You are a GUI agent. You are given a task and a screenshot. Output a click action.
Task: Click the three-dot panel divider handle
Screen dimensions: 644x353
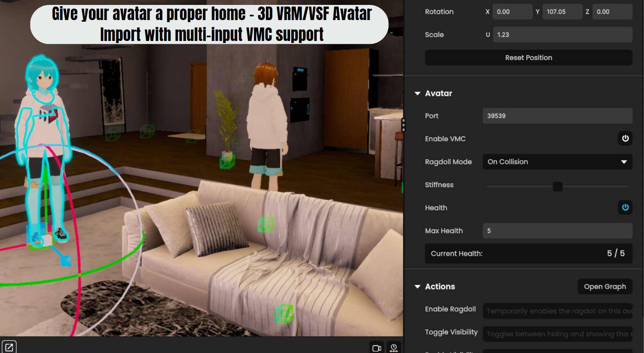tap(404, 125)
